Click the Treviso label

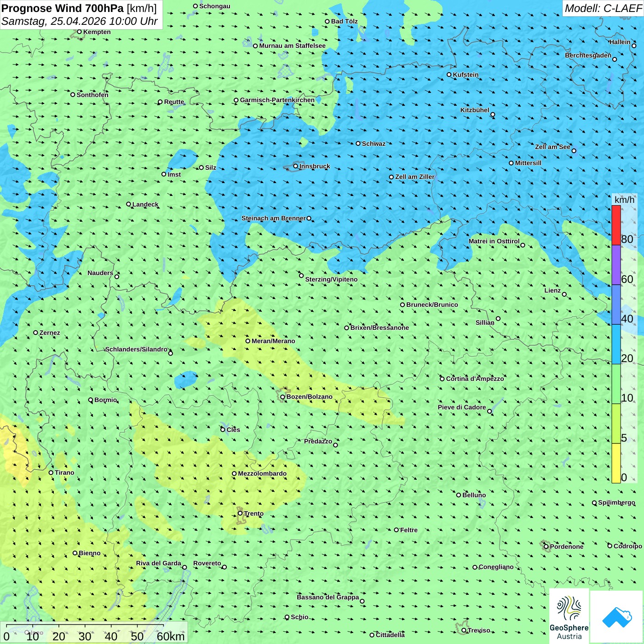coord(479,630)
